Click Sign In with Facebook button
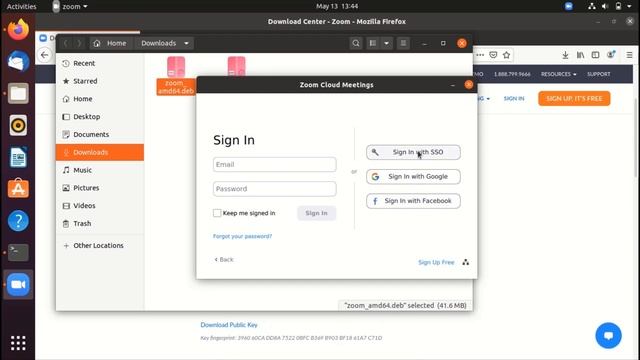Image resolution: width=640 pixels, height=360 pixels. pos(413,201)
